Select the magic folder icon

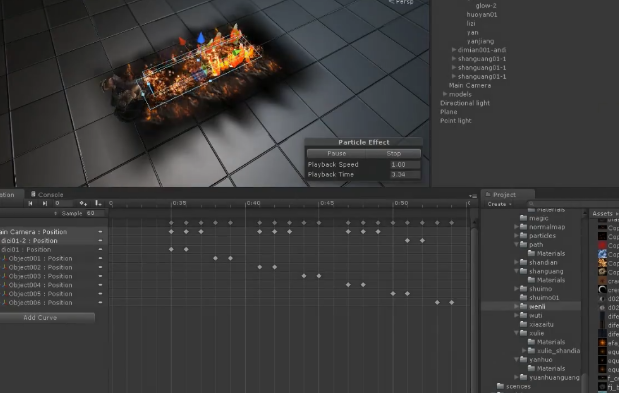tap(523, 218)
